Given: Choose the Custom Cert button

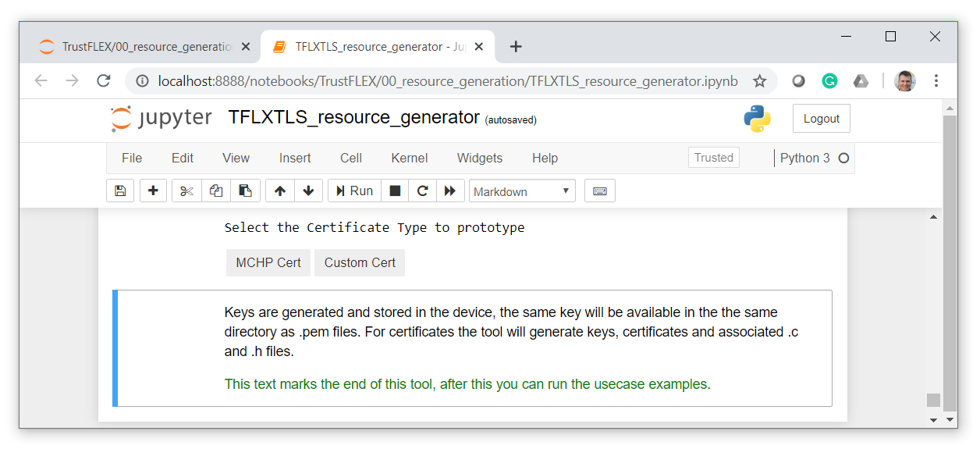Looking at the screenshot, I should pos(360,263).
